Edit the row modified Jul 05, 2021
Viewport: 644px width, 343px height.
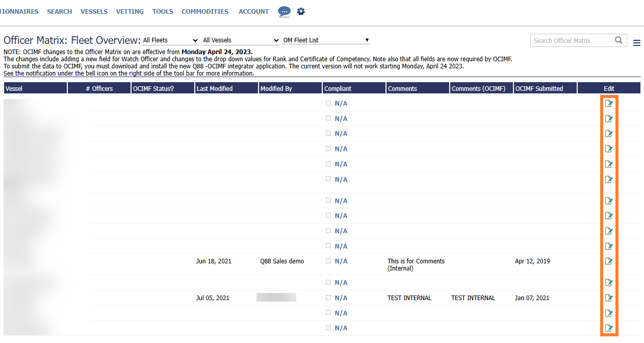608,298
